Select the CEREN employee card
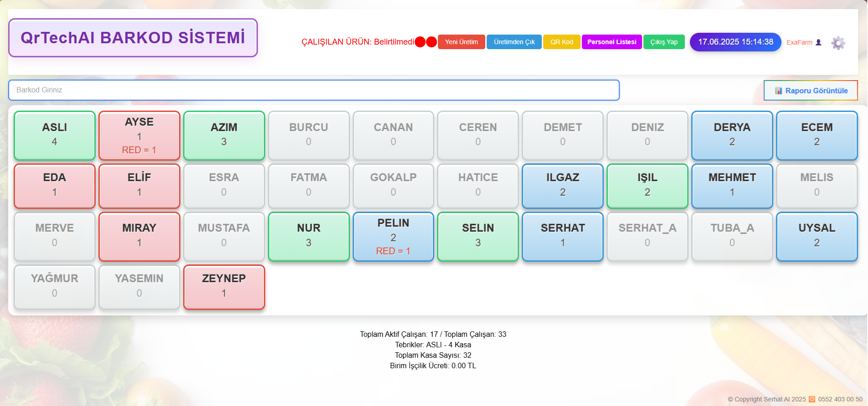Screen dimensions: 868x406 pos(478,136)
